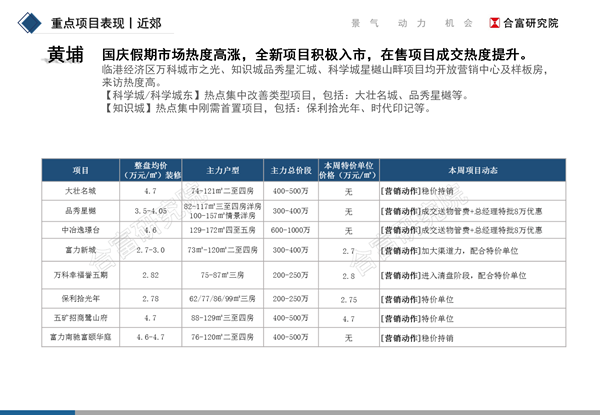Click the 本周特价单位价格 column header
The height and width of the screenshot is (415, 600).
(x=349, y=170)
